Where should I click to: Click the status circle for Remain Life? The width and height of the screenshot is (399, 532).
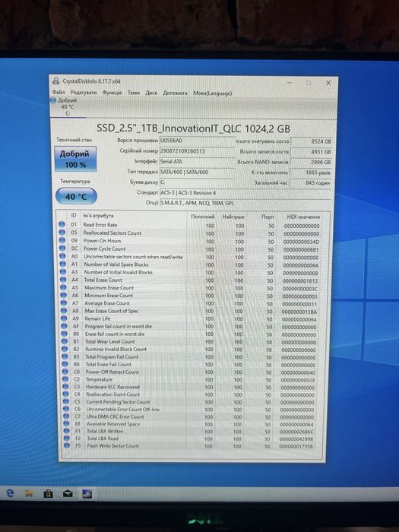[64, 318]
